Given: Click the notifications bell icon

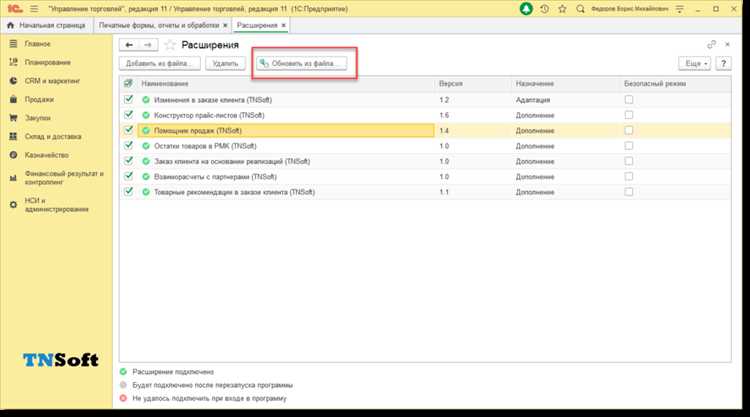Looking at the screenshot, I should (x=526, y=9).
